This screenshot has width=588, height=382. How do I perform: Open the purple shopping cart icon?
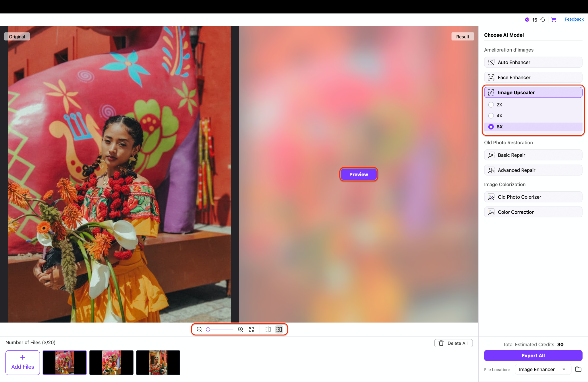pos(554,20)
